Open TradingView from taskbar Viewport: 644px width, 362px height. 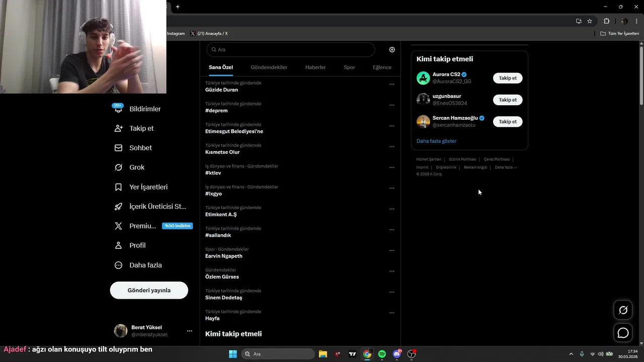(x=353, y=354)
